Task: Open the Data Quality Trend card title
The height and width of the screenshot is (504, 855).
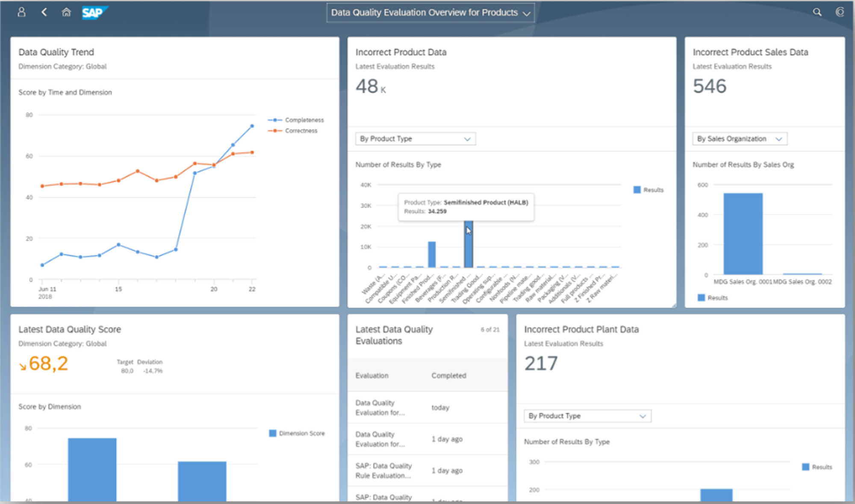Action: [56, 52]
